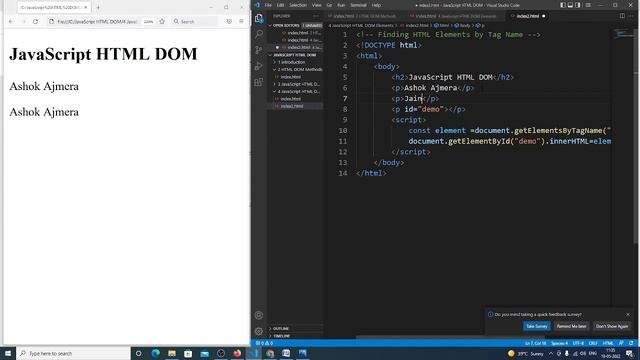
Task: Click the Take Survey button
Action: click(x=537, y=326)
